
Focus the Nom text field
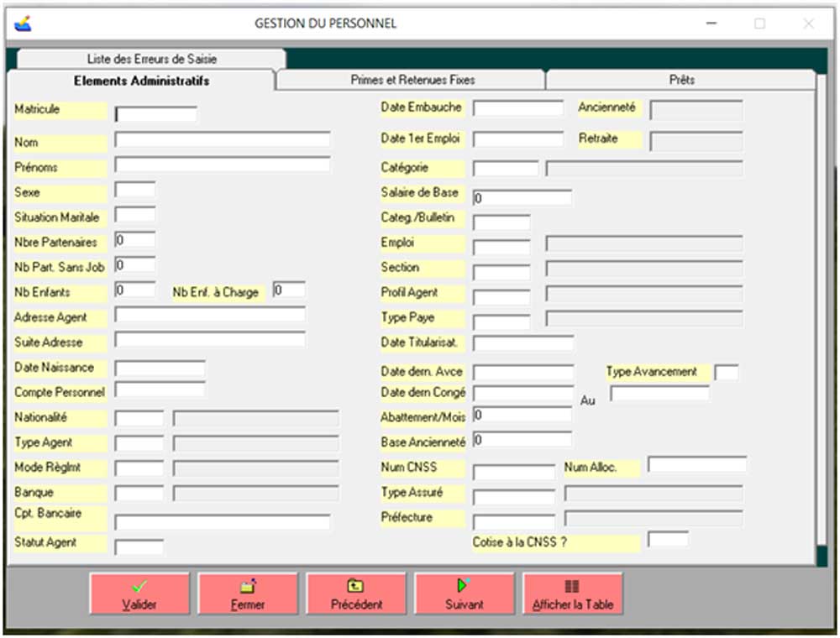pos(223,139)
